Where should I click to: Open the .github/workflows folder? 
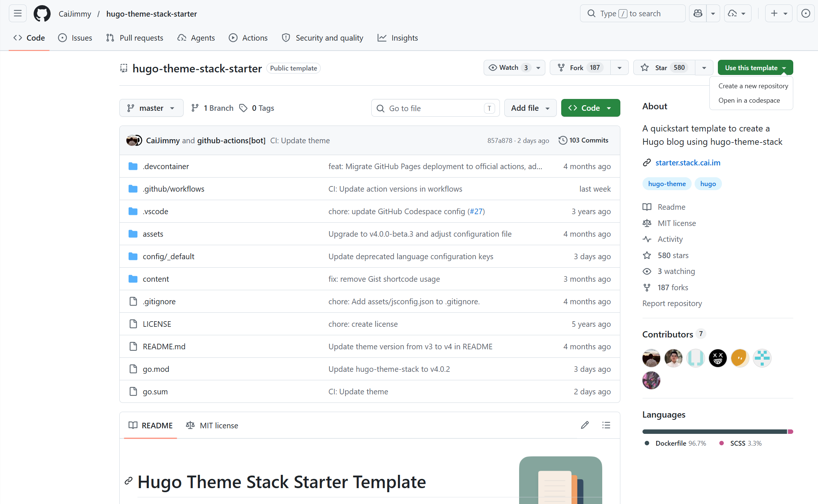174,189
